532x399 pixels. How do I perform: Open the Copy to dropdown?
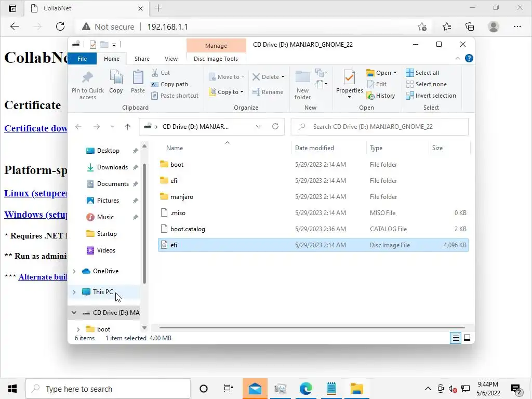[x=227, y=92]
